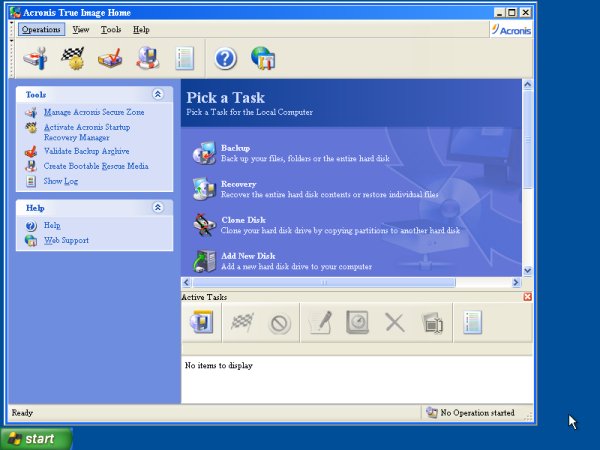This screenshot has width=600, height=450.
Task: Open the Tools menu
Action: pos(111,29)
